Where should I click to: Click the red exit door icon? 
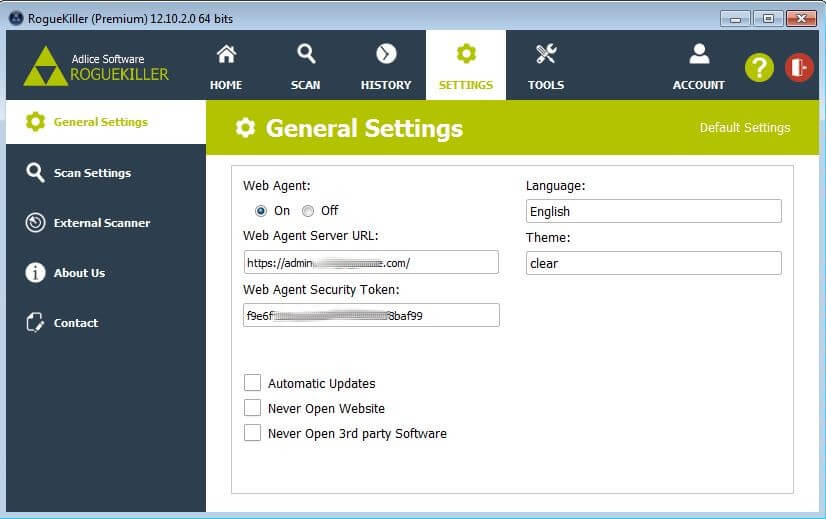(x=799, y=67)
